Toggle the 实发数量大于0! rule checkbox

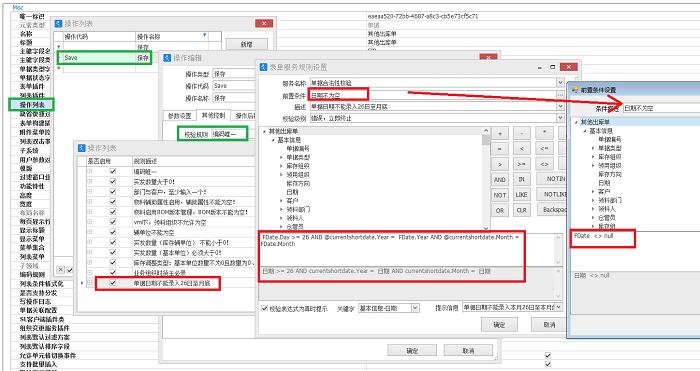112,181
